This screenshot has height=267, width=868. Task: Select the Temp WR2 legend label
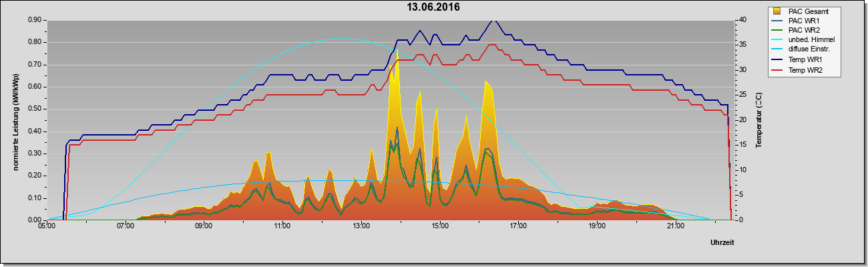pos(805,71)
